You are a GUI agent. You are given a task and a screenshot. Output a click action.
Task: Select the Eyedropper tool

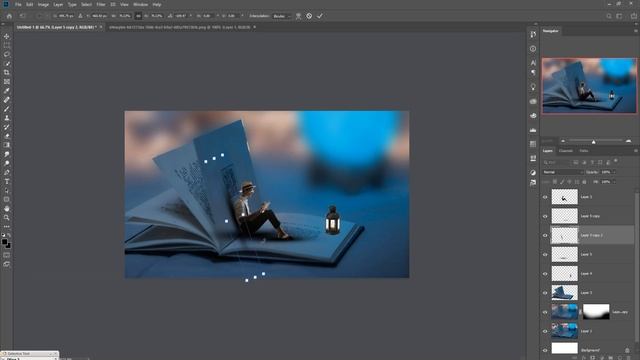pyautogui.click(x=7, y=91)
